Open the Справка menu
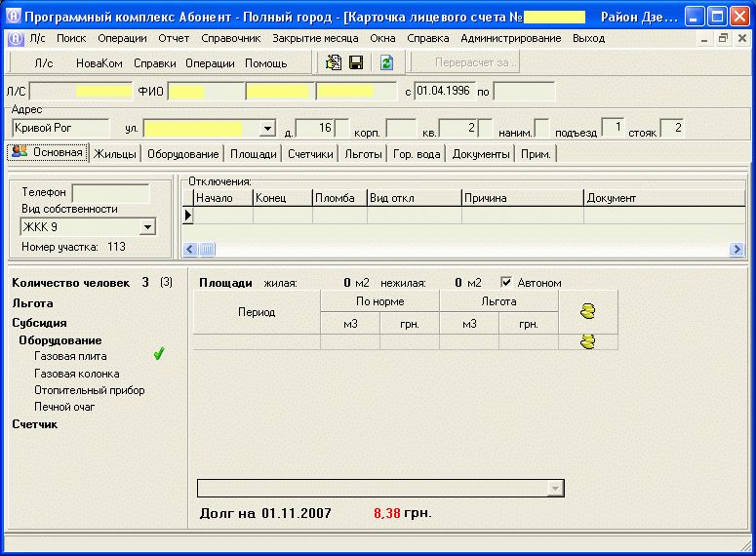 pos(427,38)
